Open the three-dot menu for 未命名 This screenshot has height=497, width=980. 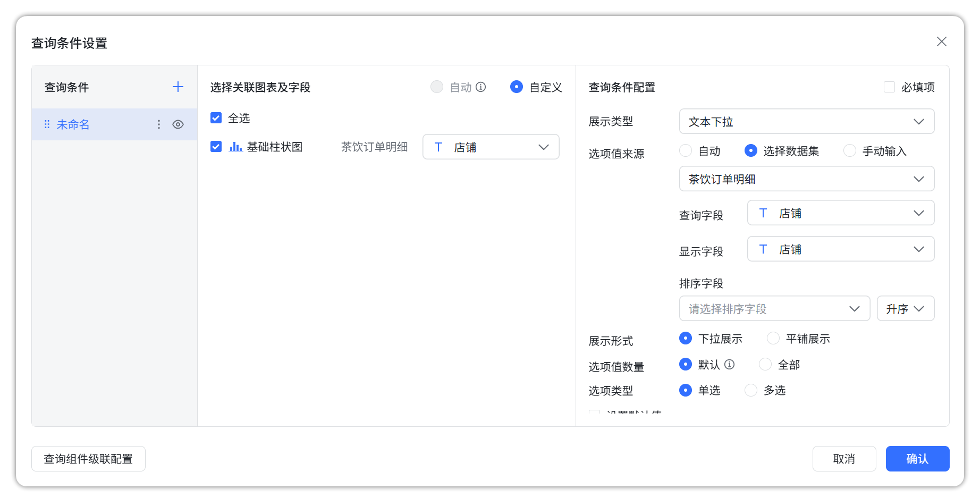(x=158, y=124)
